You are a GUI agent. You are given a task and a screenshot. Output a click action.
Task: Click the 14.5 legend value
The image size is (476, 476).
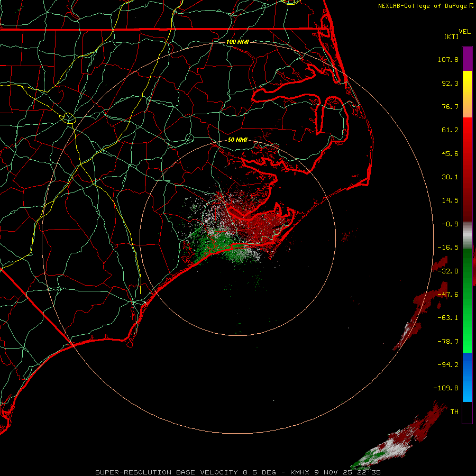[x=450, y=200]
